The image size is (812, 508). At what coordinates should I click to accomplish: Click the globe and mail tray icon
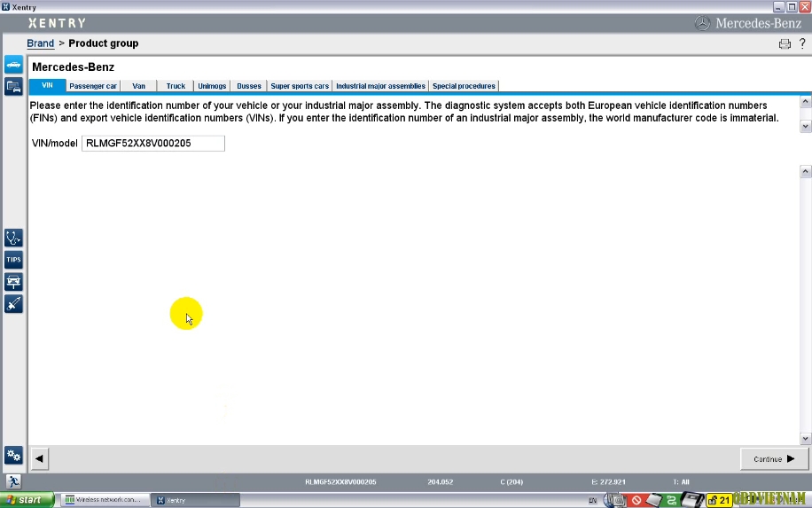pyautogui.click(x=614, y=500)
